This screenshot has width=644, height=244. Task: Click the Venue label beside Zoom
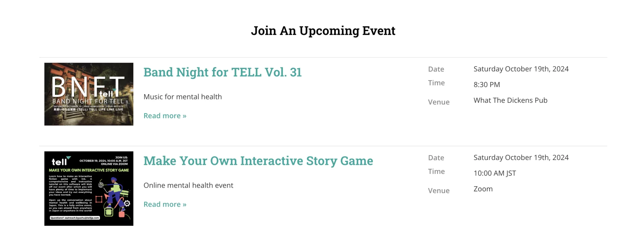pos(439,191)
